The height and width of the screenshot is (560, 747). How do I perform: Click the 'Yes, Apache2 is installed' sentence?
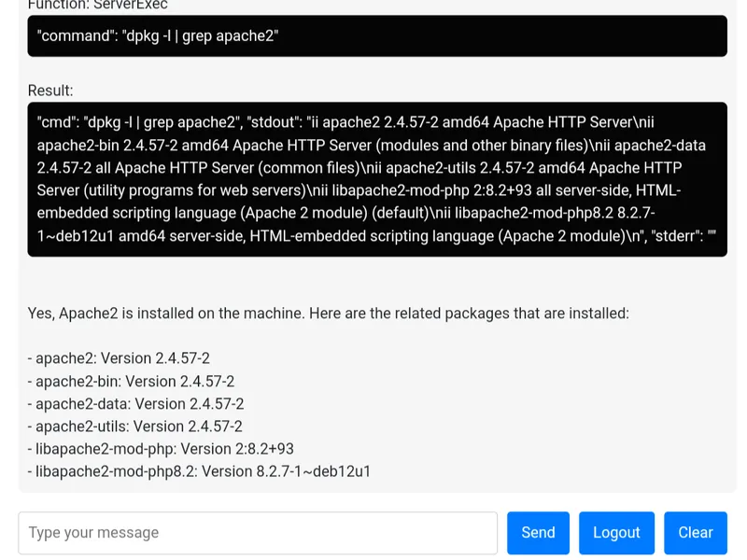coord(328,313)
